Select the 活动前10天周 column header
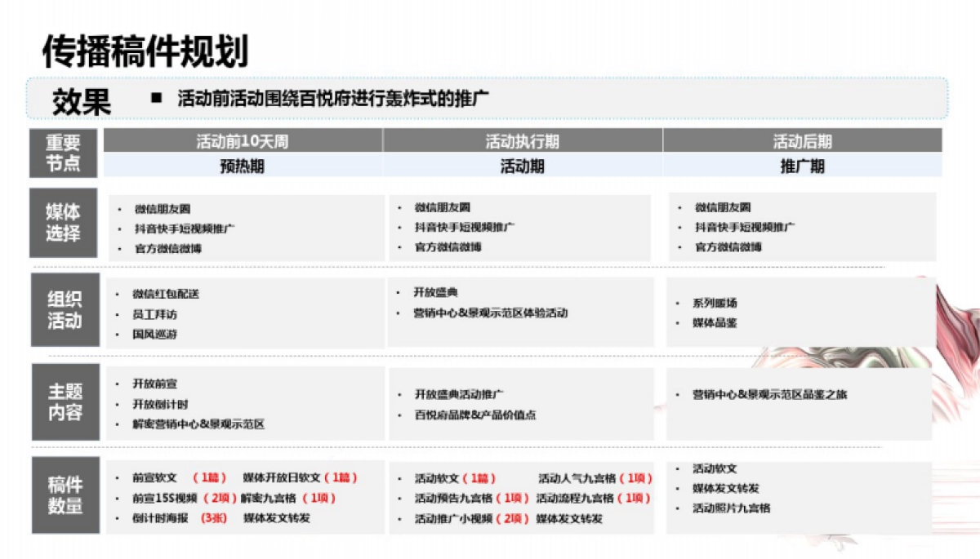This screenshot has height=559, width=980. (x=243, y=141)
